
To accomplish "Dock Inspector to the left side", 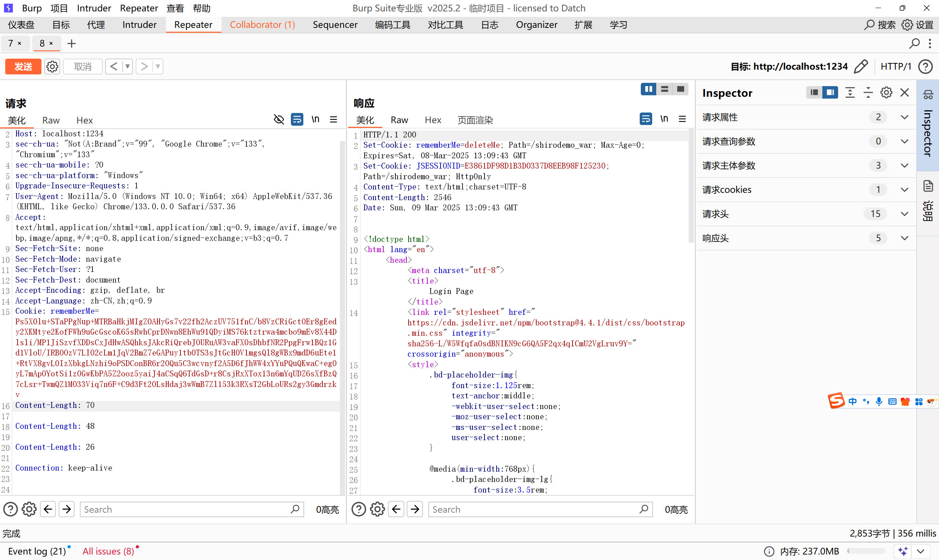I will point(814,92).
